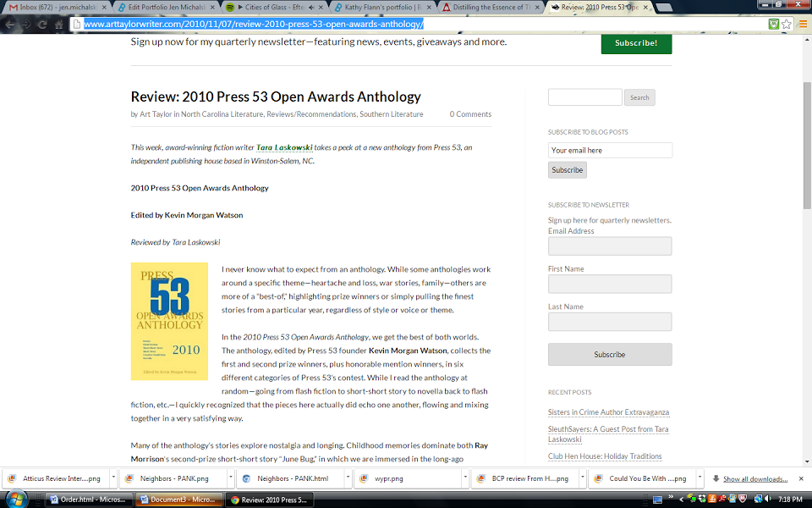Click the First Name field

pyautogui.click(x=610, y=284)
